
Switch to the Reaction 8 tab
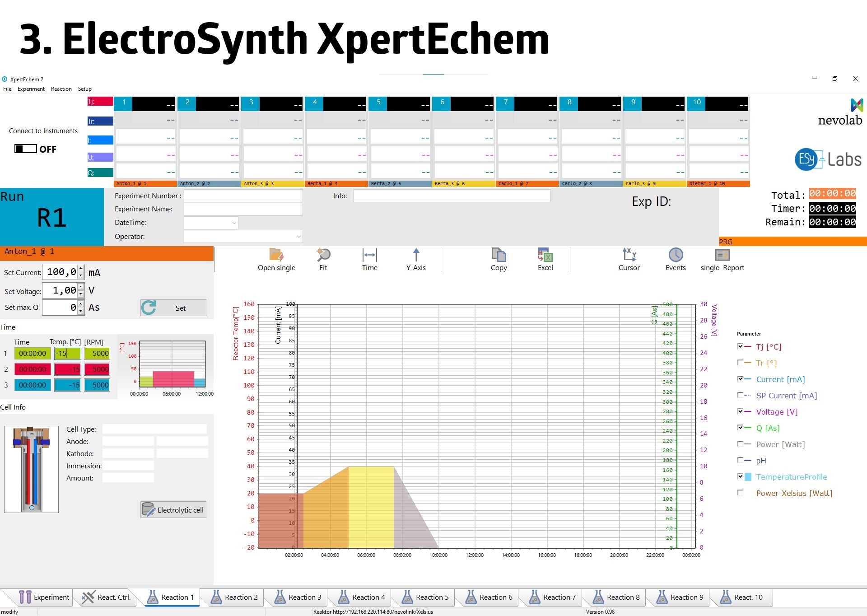coord(616,597)
